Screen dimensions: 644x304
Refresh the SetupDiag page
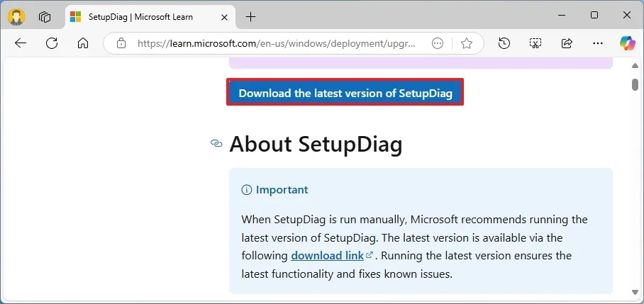(x=52, y=43)
